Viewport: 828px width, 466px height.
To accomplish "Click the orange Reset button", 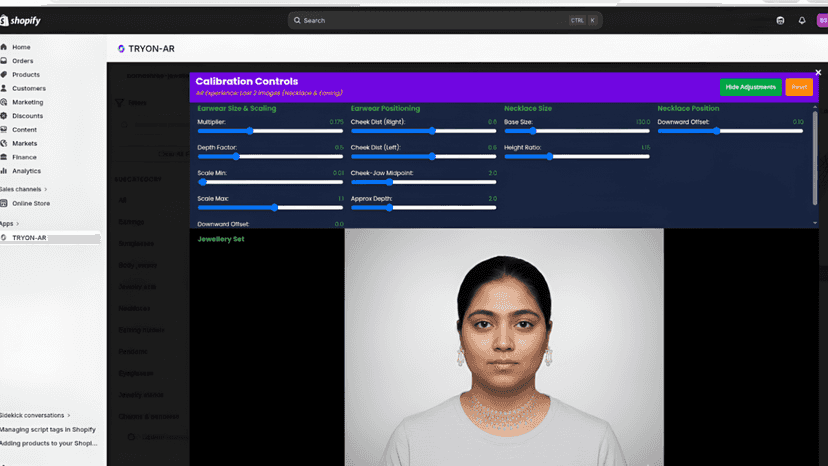I will pyautogui.click(x=799, y=87).
